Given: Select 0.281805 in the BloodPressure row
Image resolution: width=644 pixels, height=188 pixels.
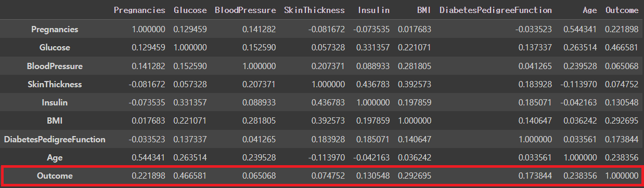Looking at the screenshot, I should pos(415,66).
